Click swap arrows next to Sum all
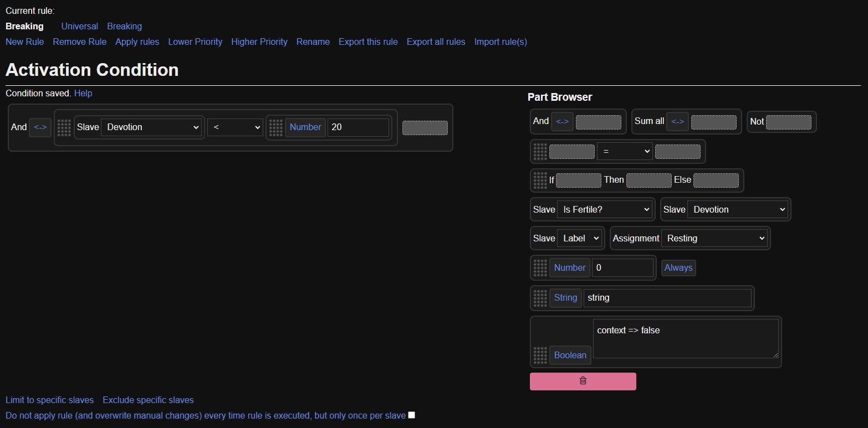 point(677,121)
